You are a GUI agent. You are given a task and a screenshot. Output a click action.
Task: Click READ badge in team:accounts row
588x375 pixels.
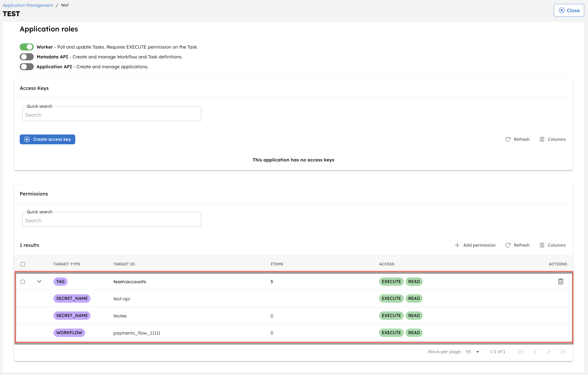point(414,281)
